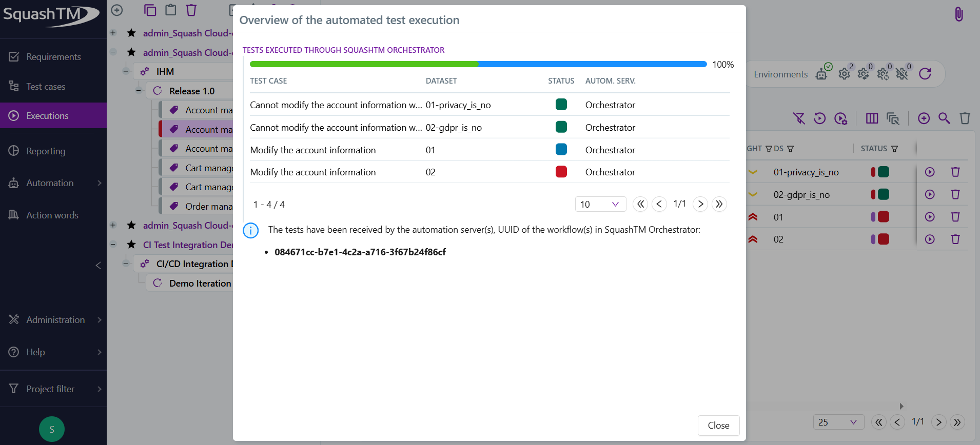Open the search icon in the test plan toolbar

click(x=944, y=118)
